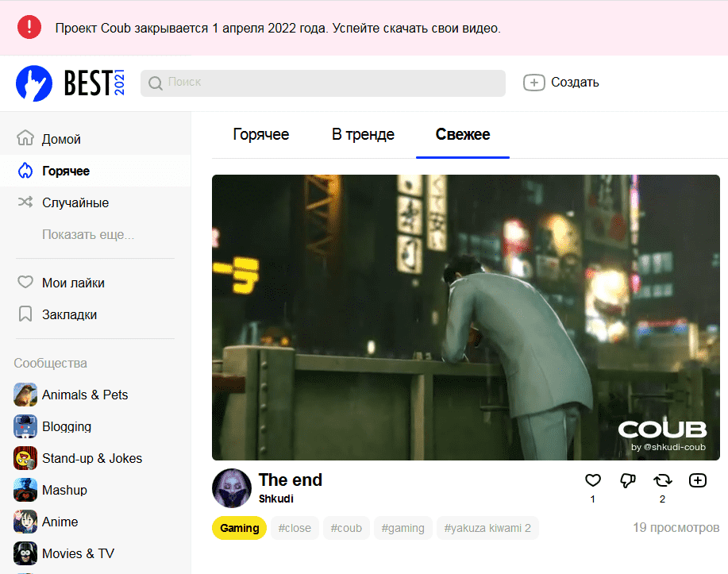Viewport: 728px width, 574px height.
Task: Click the Animals & Pets avatar icon
Action: pos(25,395)
